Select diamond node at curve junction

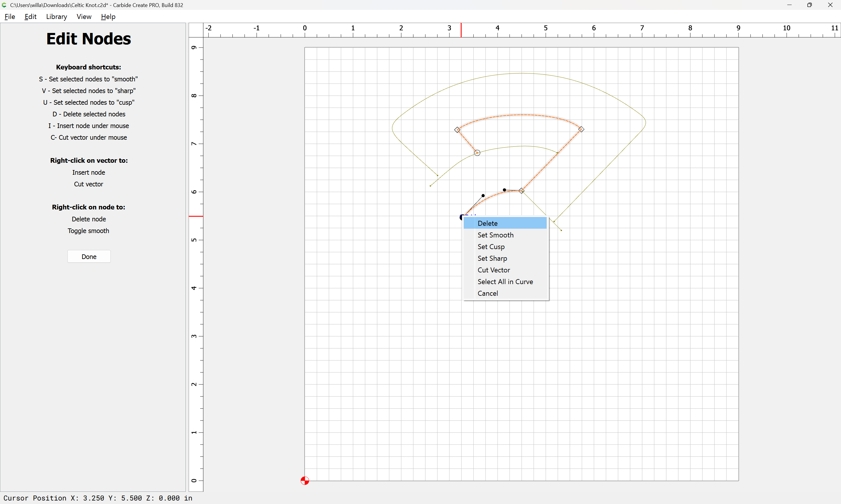521,191
